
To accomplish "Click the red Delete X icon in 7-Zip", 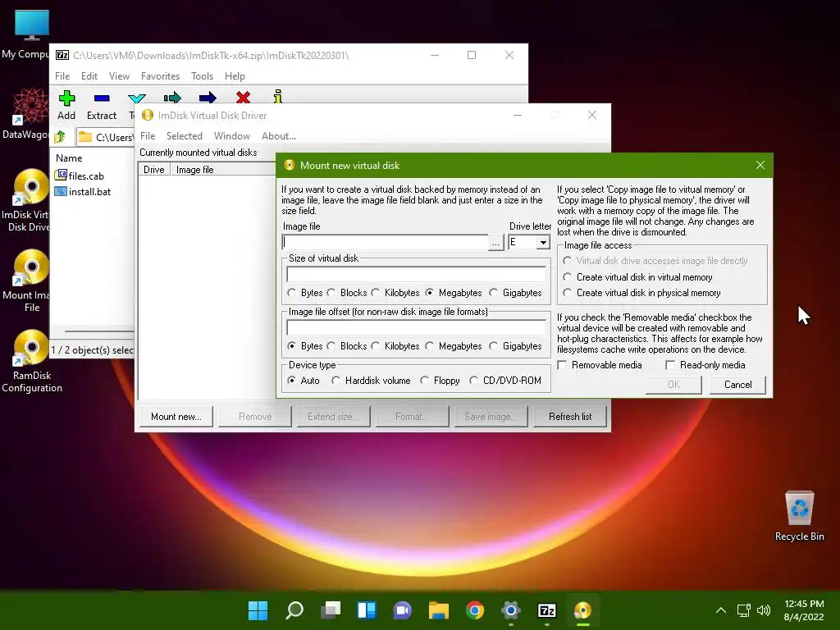I will tap(243, 98).
